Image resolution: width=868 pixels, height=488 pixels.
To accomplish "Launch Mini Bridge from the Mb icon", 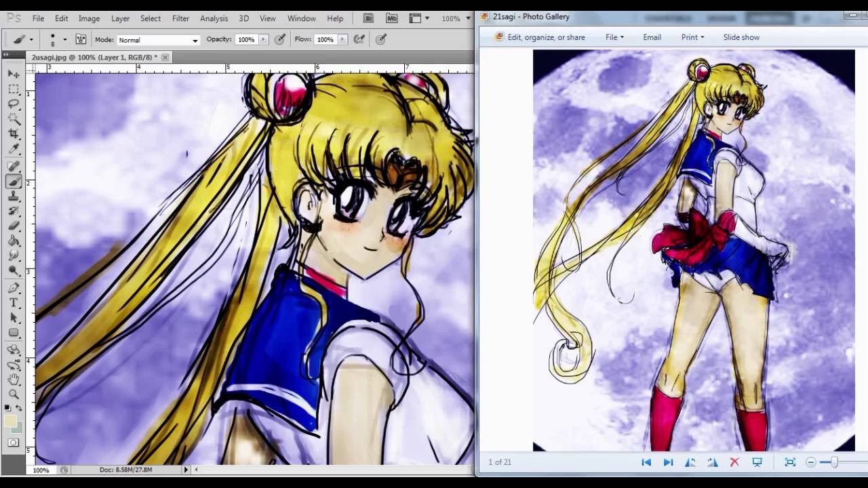I will pos(391,18).
